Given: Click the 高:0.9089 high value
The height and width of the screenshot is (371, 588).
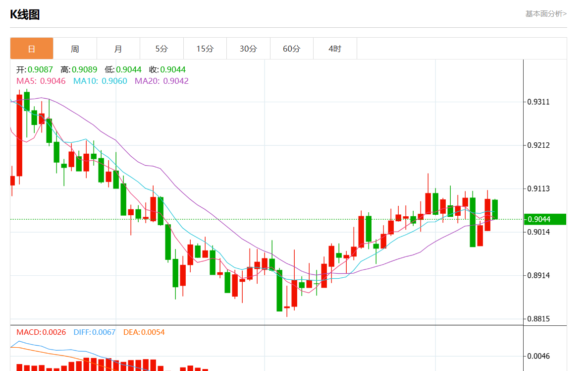Looking at the screenshot, I should [x=79, y=69].
